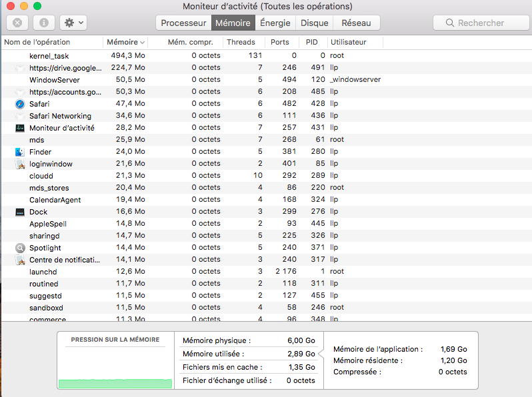The width and height of the screenshot is (532, 397).
Task: Click the Finder face icon
Action: [x=20, y=152]
